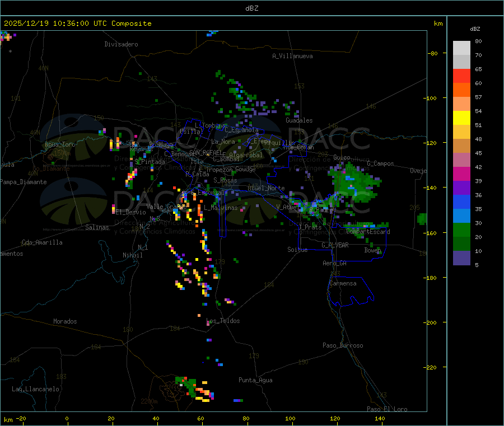The height and width of the screenshot is (426, 504).
Task: Click the slate 5-10 dBZ legend swatch
Action: click(461, 258)
